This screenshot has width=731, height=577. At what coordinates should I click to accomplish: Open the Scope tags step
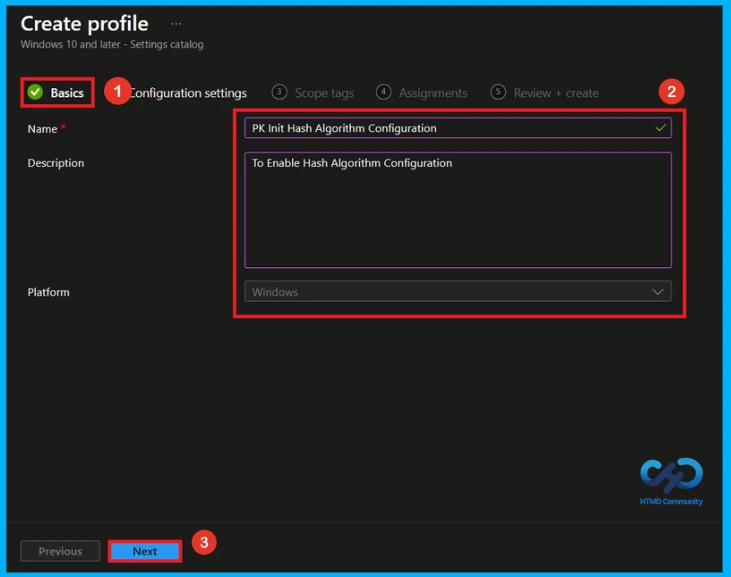[313, 93]
